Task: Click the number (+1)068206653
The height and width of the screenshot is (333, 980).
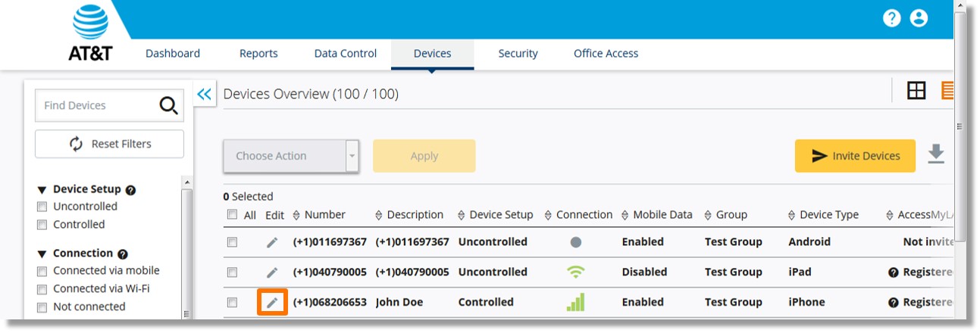Action: tap(330, 303)
